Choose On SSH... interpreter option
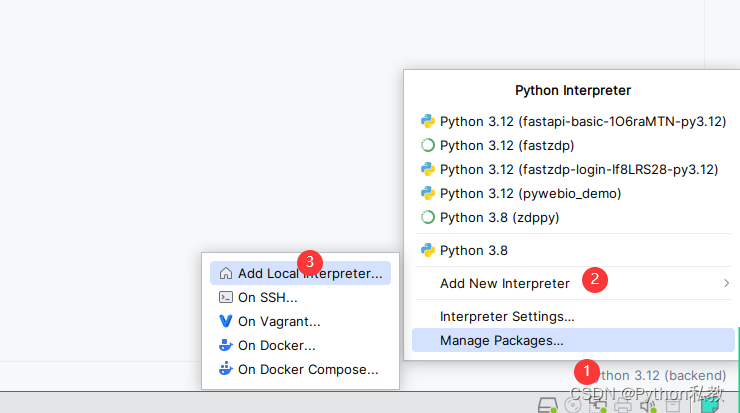 click(300, 297)
